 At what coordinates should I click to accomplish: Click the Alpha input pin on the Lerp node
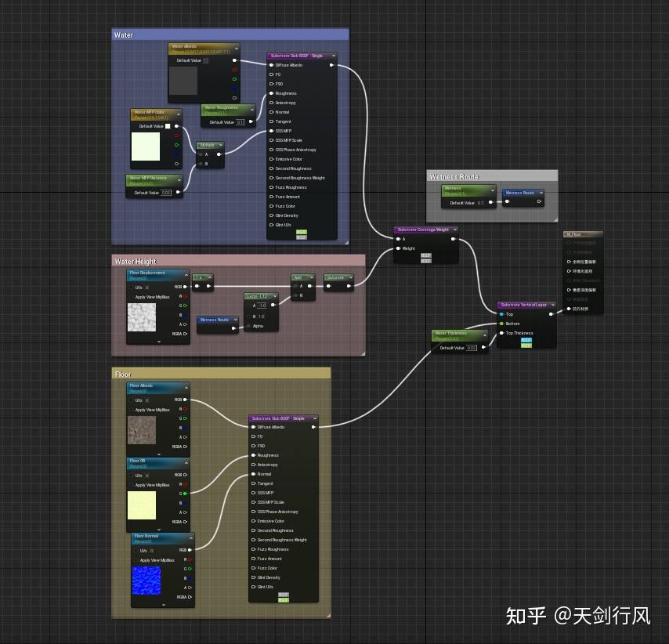pyautogui.click(x=248, y=326)
